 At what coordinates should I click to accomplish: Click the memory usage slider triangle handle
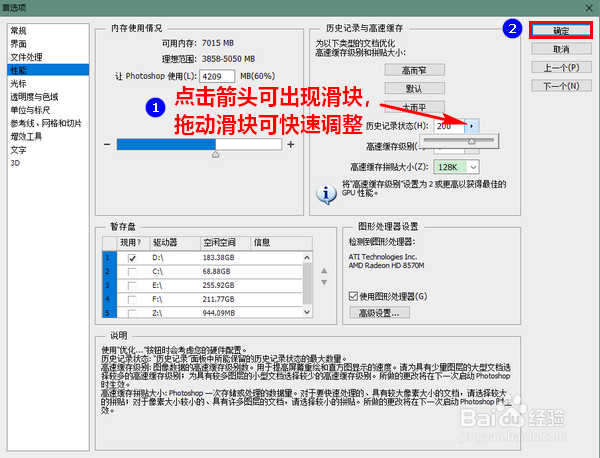[215, 154]
